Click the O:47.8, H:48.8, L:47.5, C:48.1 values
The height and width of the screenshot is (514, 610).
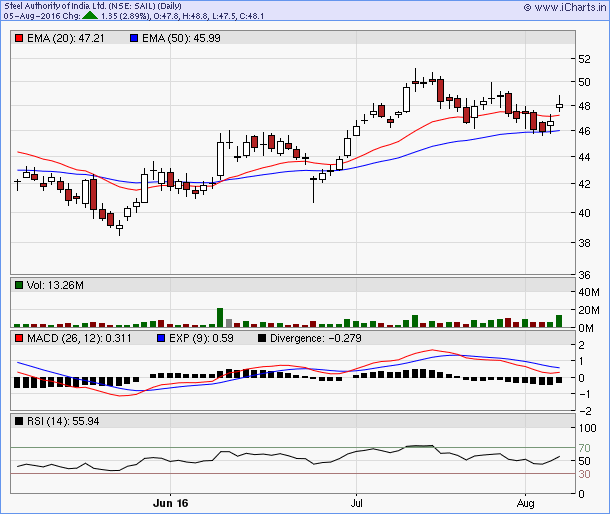click(209, 16)
